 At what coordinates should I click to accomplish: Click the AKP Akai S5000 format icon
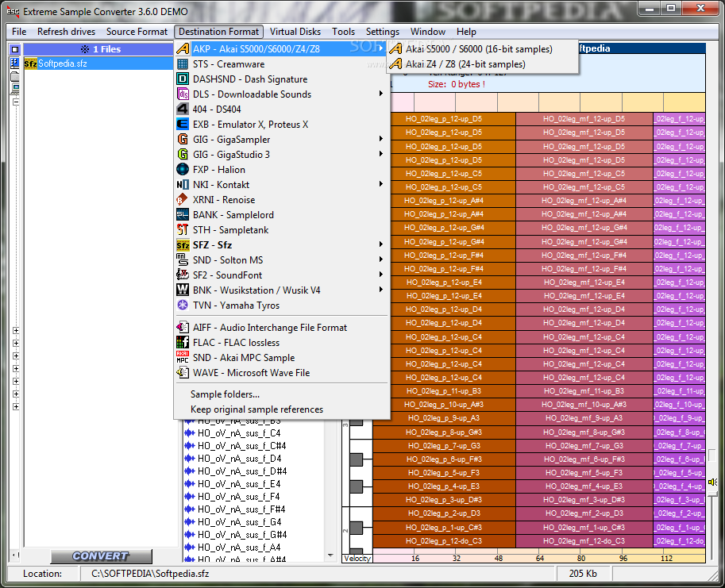(x=183, y=49)
